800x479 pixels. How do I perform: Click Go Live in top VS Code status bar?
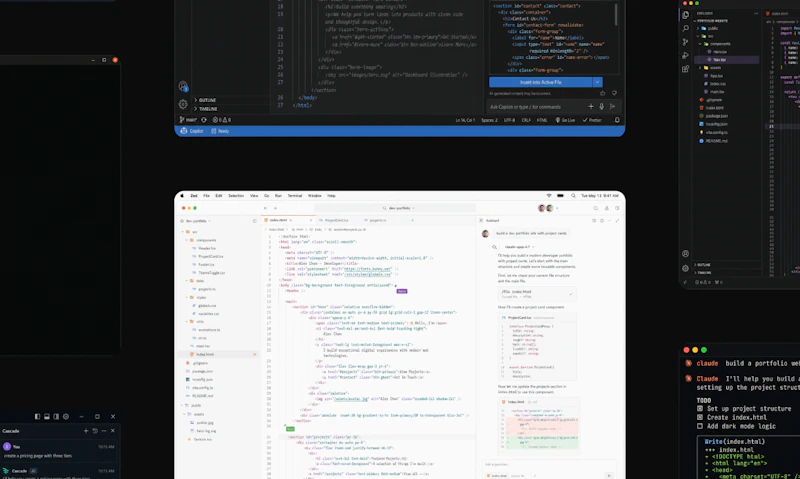(x=565, y=120)
